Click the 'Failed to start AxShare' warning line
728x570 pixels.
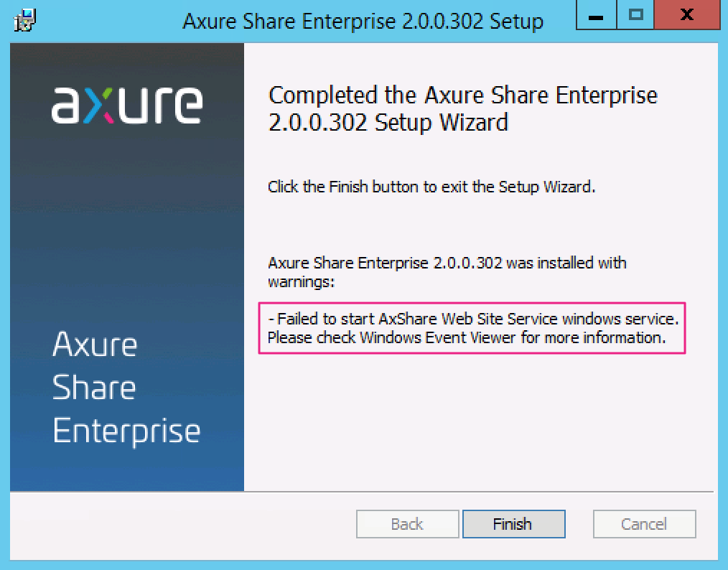click(x=474, y=319)
